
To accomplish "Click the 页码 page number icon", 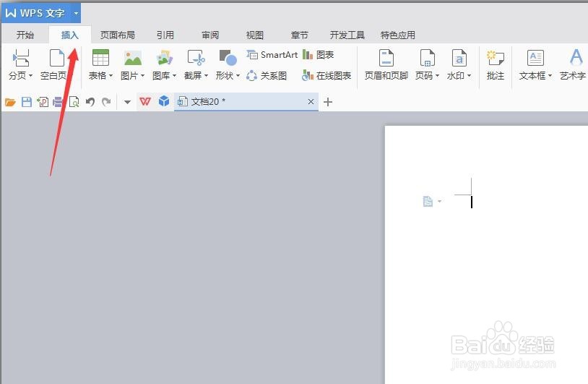I will pyautogui.click(x=427, y=58).
